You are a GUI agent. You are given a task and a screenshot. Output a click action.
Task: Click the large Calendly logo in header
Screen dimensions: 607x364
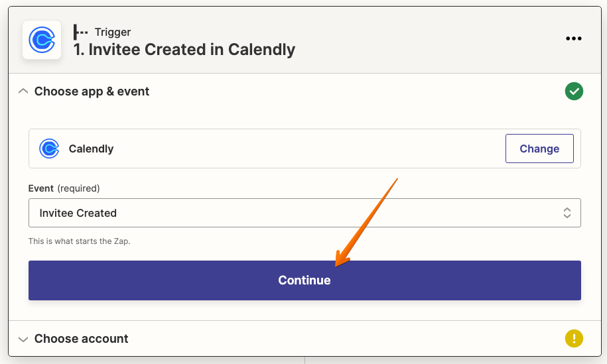pos(42,40)
